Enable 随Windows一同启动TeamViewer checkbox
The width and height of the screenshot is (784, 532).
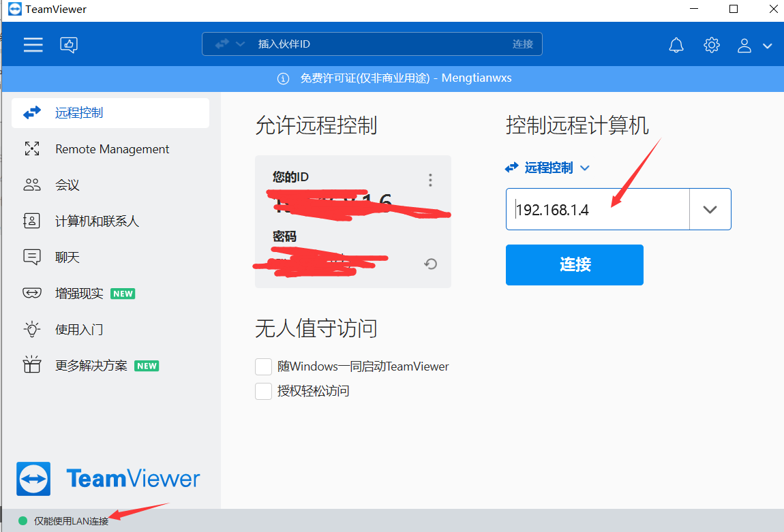(x=264, y=366)
